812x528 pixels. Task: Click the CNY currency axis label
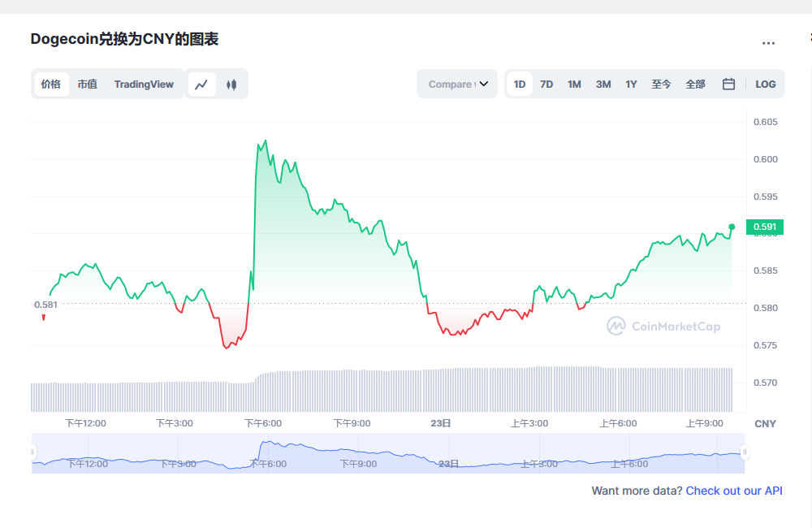coord(766,424)
